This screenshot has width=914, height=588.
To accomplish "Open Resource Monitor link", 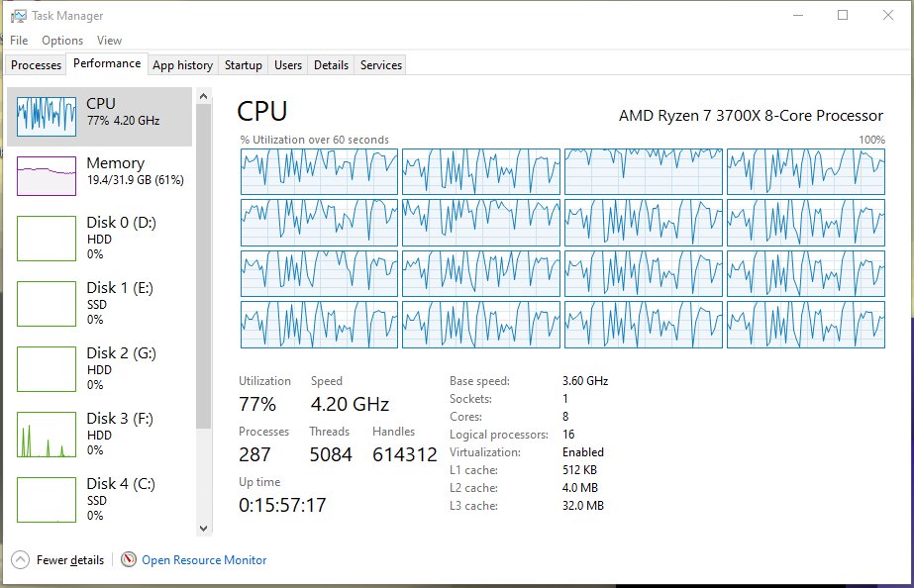I will click(204, 560).
